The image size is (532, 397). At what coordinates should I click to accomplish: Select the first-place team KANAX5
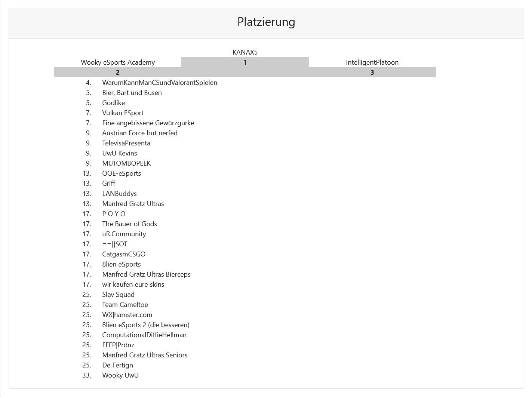[245, 52]
